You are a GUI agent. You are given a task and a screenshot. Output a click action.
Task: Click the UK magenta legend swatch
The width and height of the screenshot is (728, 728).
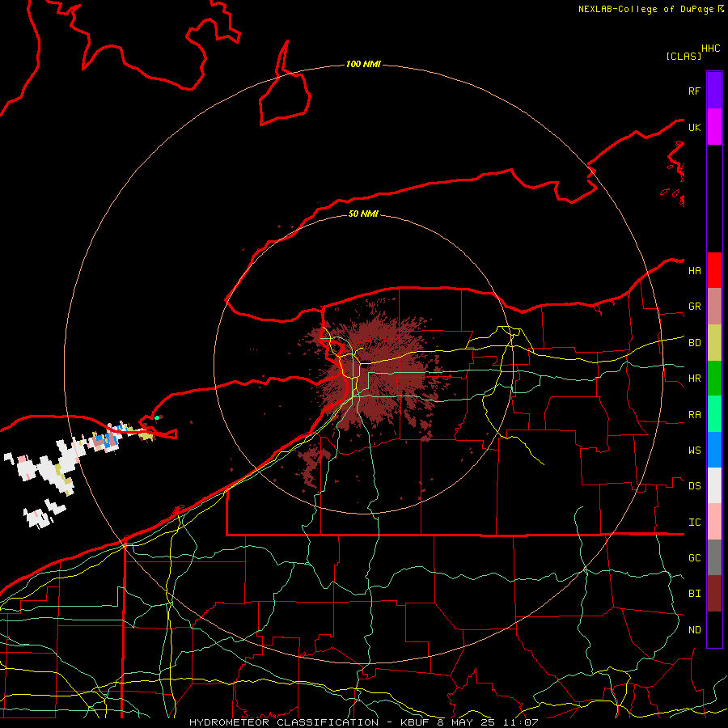[x=714, y=127]
